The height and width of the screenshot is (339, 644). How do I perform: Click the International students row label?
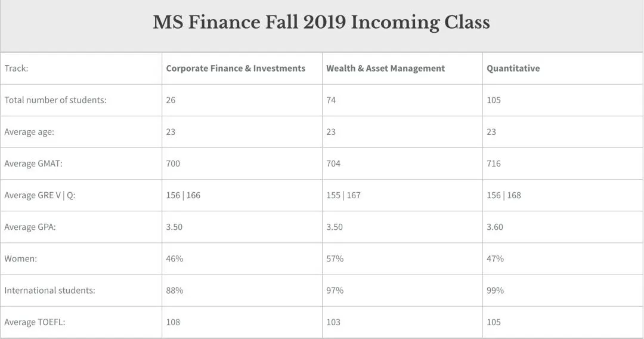pos(49,291)
